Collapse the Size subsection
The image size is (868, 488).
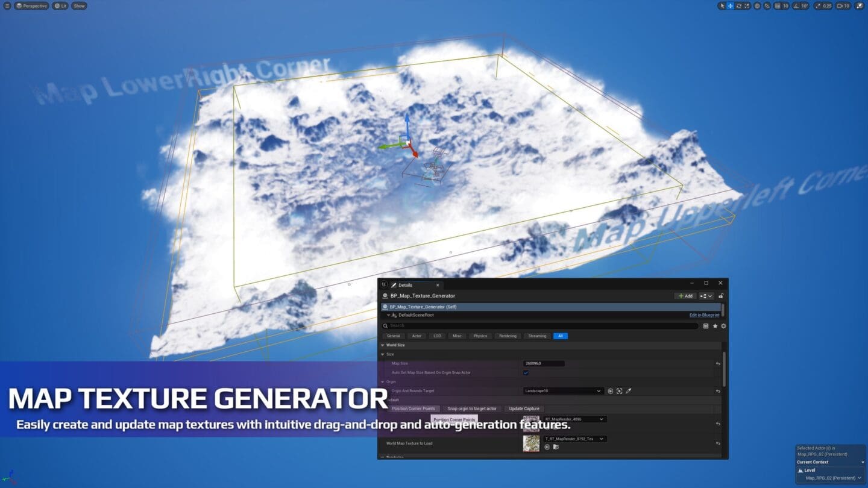(x=382, y=354)
